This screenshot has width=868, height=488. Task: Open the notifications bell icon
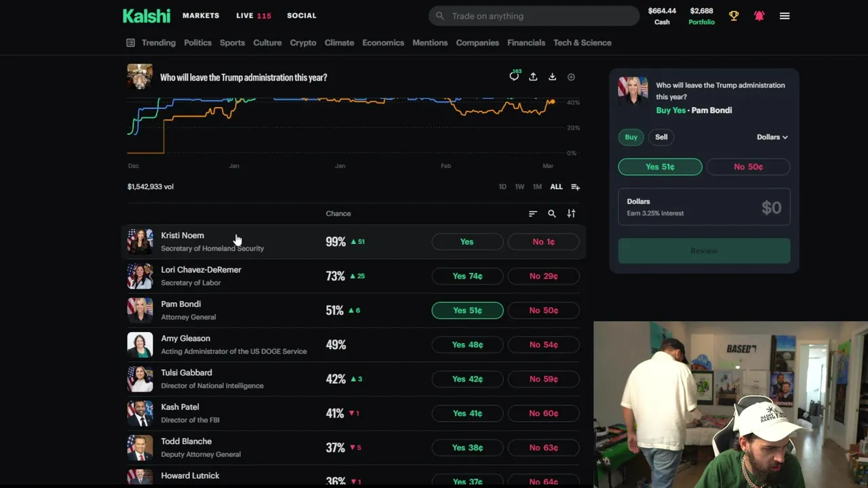tap(759, 16)
